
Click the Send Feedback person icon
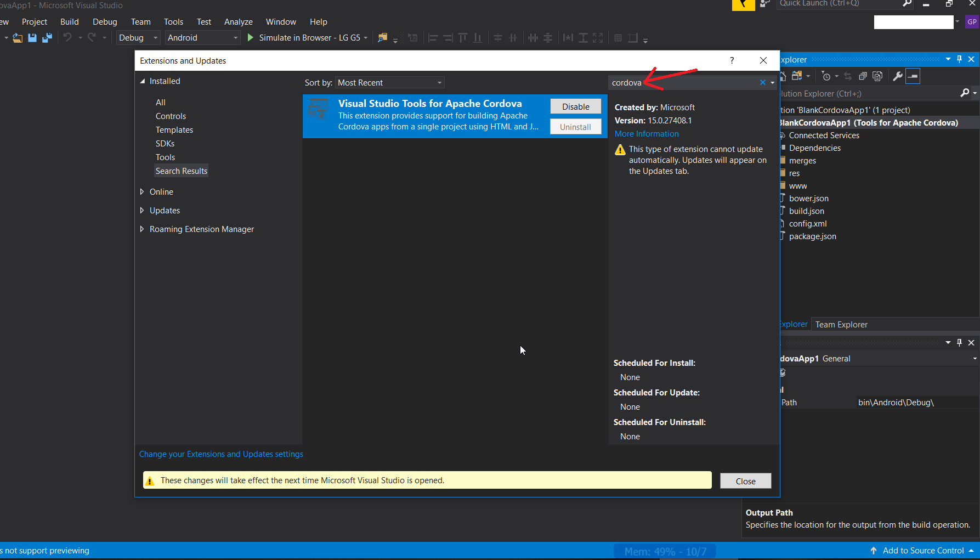765,4
